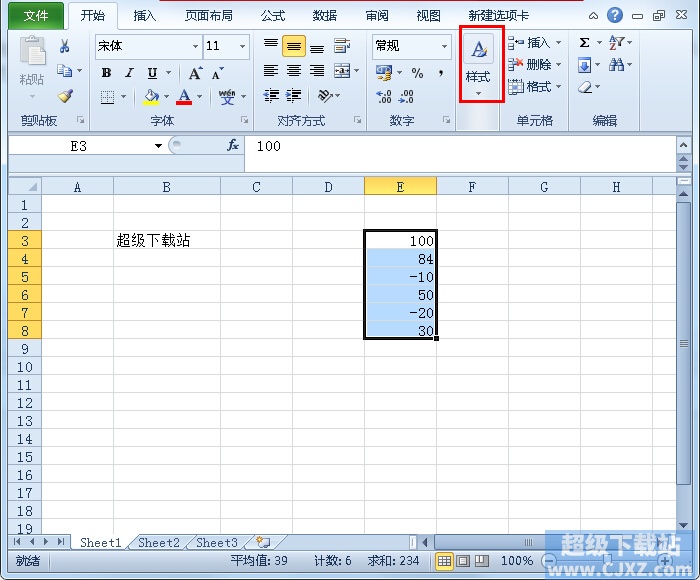
Task: Toggle Bold formatting
Action: click(x=106, y=73)
